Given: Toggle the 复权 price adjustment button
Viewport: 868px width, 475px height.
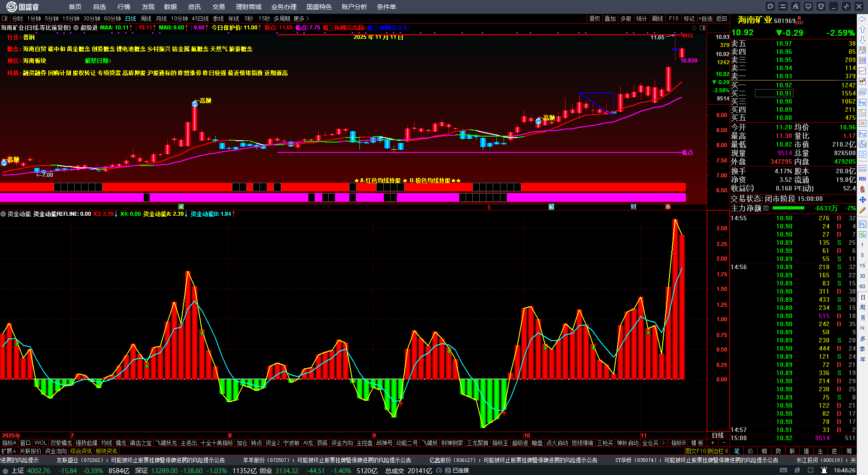Looking at the screenshot, I should pyautogui.click(x=594, y=19).
